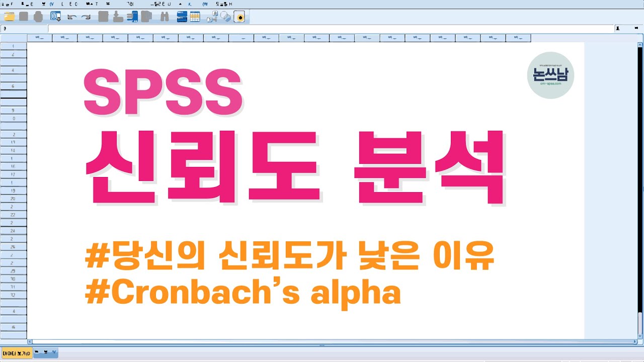The image size is (644, 362).
Task: Click the horizontal scrollbar's left arrow
Action: tap(30, 341)
